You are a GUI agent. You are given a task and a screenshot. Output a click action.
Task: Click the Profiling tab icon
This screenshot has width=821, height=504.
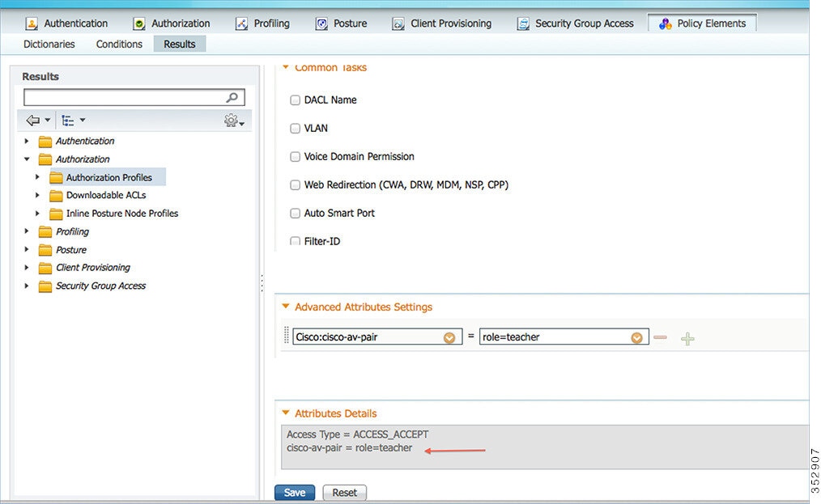[241, 23]
